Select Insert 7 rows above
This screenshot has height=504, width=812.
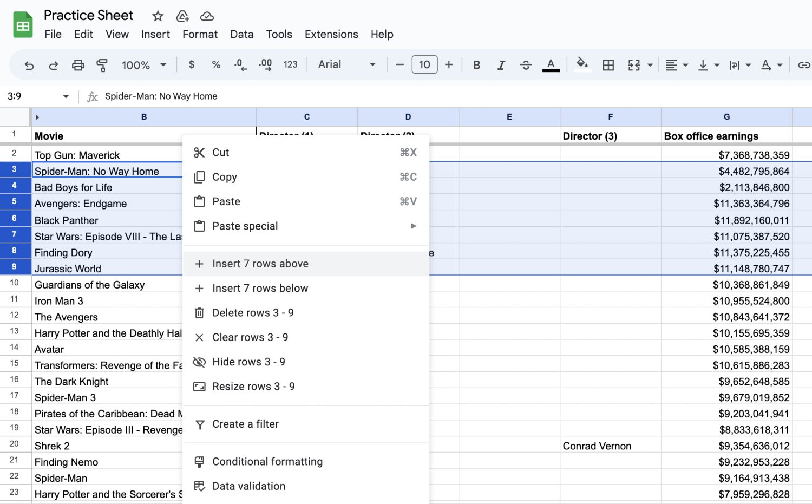click(306, 264)
